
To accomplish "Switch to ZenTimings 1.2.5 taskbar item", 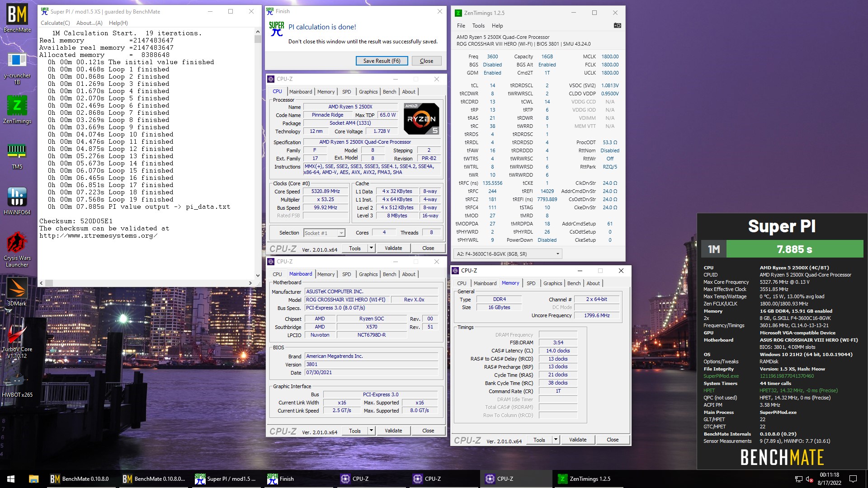I will tap(588, 479).
